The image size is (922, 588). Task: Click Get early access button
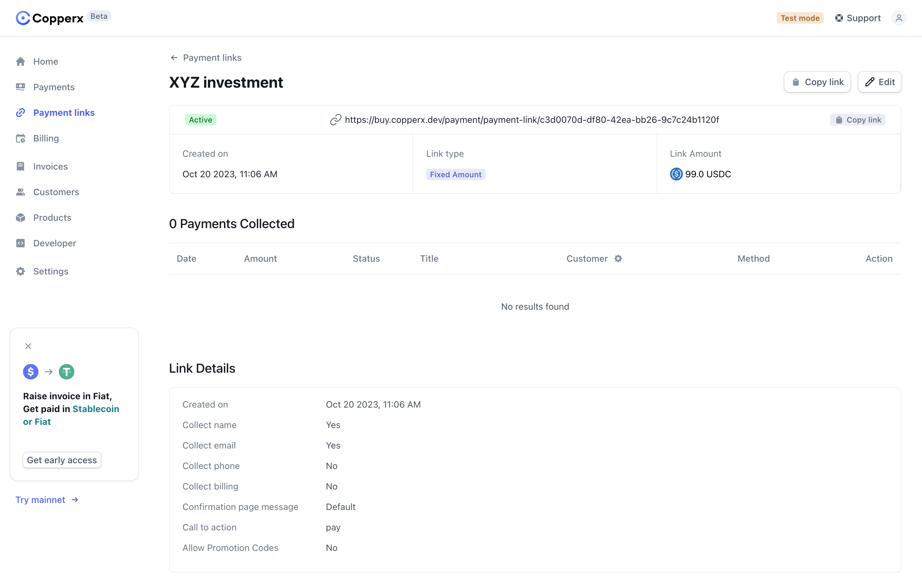click(x=62, y=460)
